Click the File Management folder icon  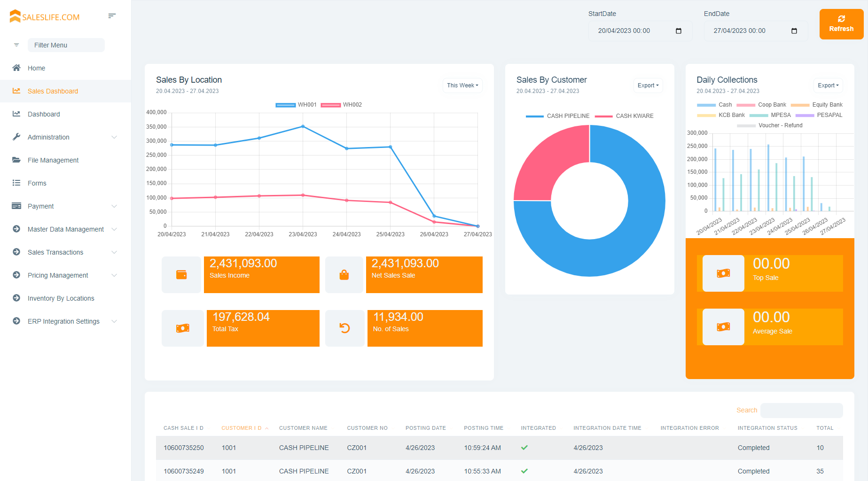click(16, 160)
